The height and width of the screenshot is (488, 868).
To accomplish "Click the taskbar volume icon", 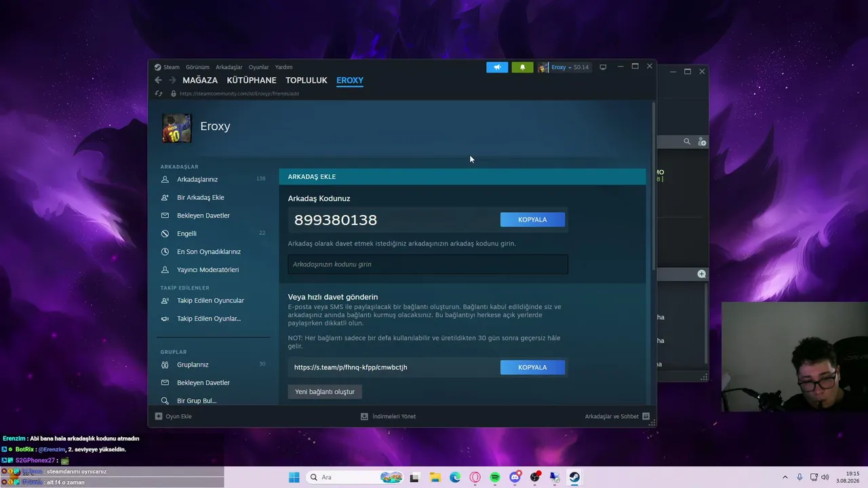I will pyautogui.click(x=825, y=477).
